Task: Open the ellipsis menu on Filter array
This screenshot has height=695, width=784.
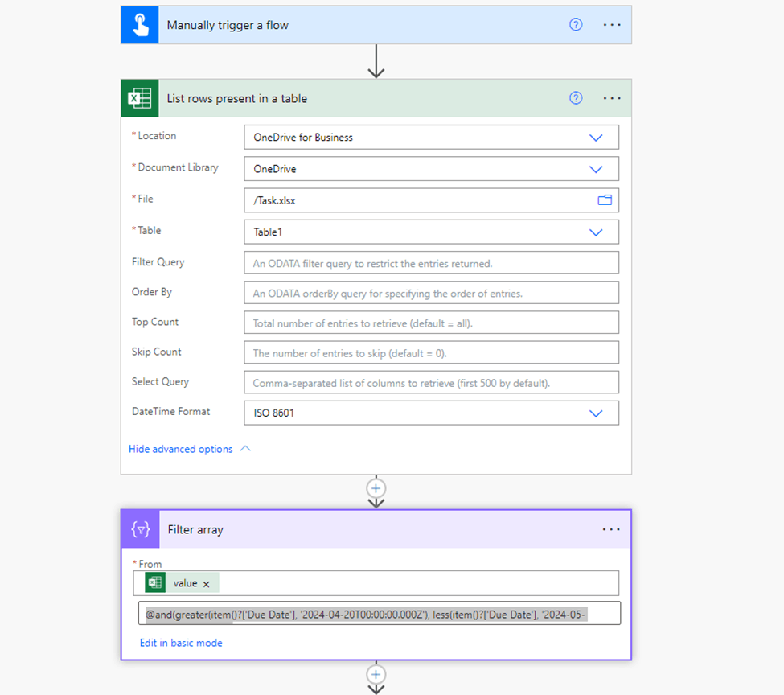Action: coord(611,529)
